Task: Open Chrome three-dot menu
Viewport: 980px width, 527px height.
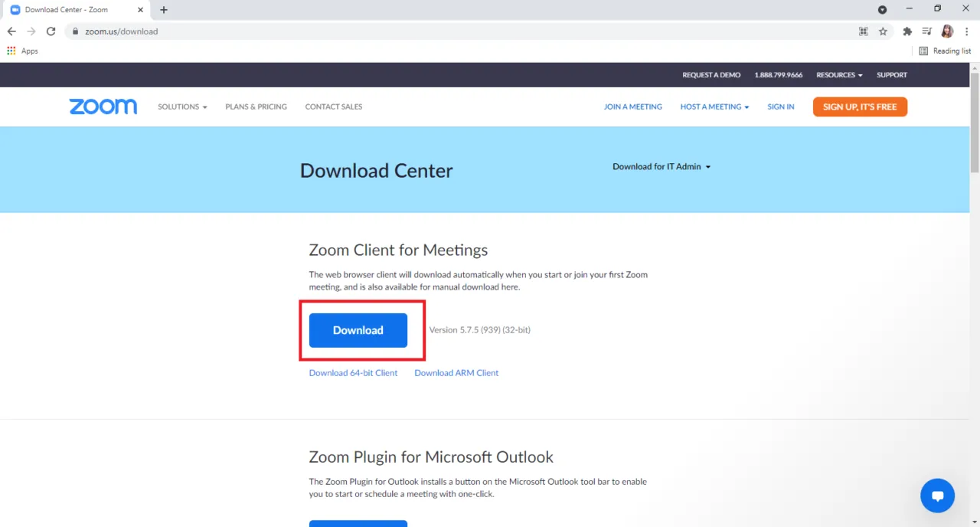Action: coord(967,31)
